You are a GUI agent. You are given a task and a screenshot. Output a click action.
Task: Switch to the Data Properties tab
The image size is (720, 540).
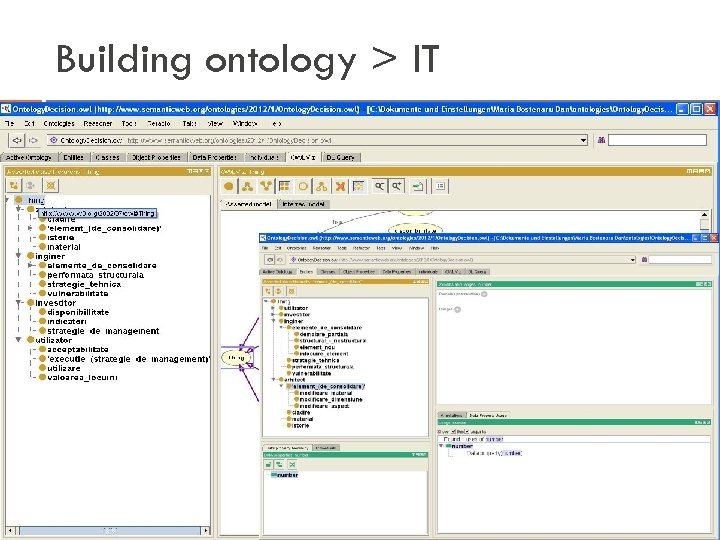coord(214,158)
